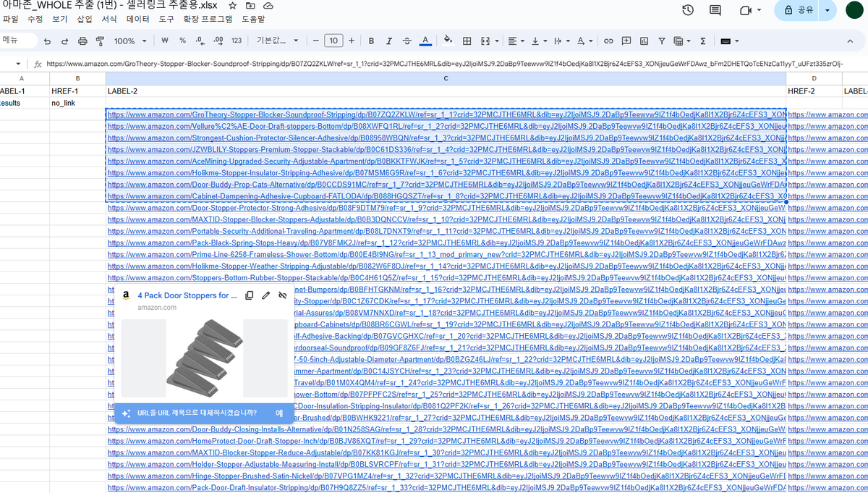Remove link in the preview card

click(283, 295)
